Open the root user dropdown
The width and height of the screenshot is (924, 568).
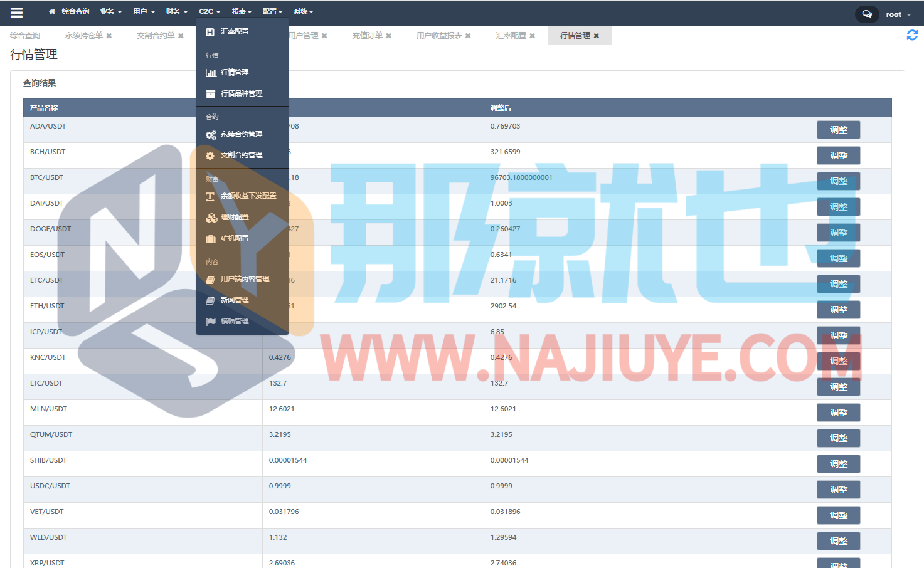[898, 14]
